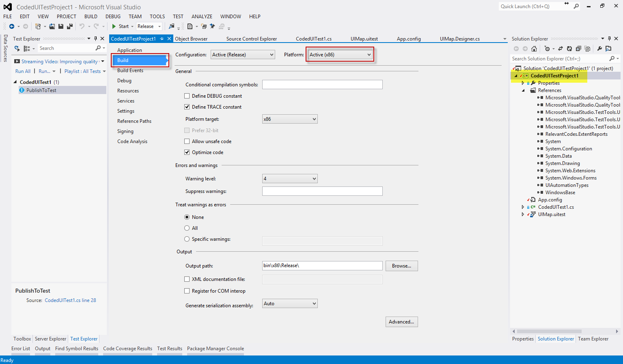Click Streaming Video: Improving quality link
This screenshot has width=623, height=364.
[60, 62]
